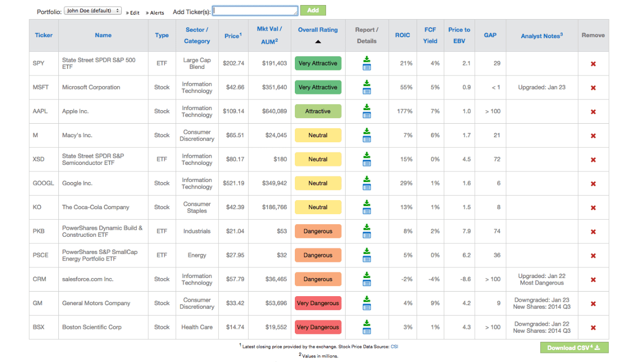
Task: Click the Analyst Notes column header
Action: click(x=542, y=36)
